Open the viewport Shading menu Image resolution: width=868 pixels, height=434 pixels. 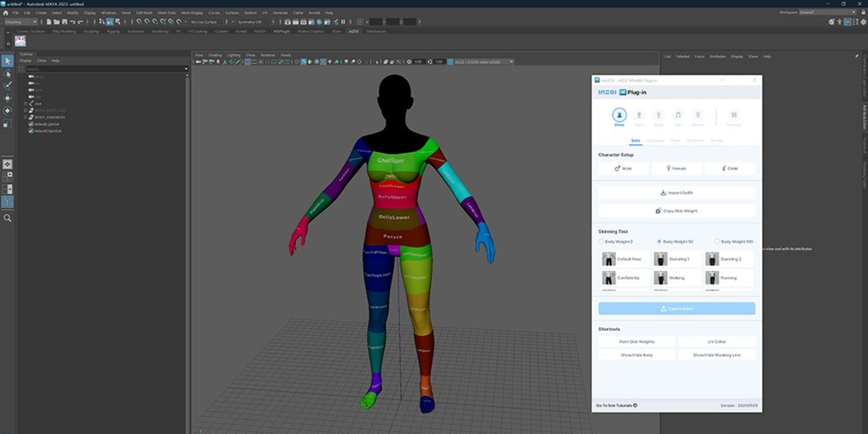[x=215, y=55]
